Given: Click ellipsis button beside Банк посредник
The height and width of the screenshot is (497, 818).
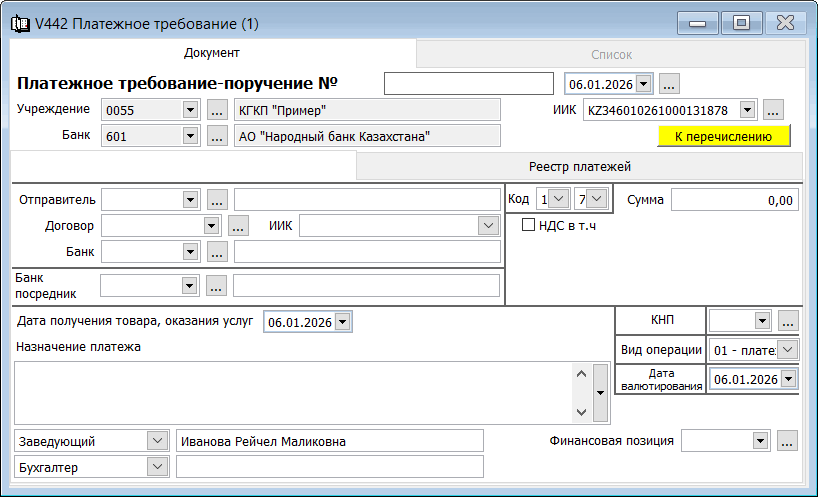Looking at the screenshot, I should click(x=217, y=286).
